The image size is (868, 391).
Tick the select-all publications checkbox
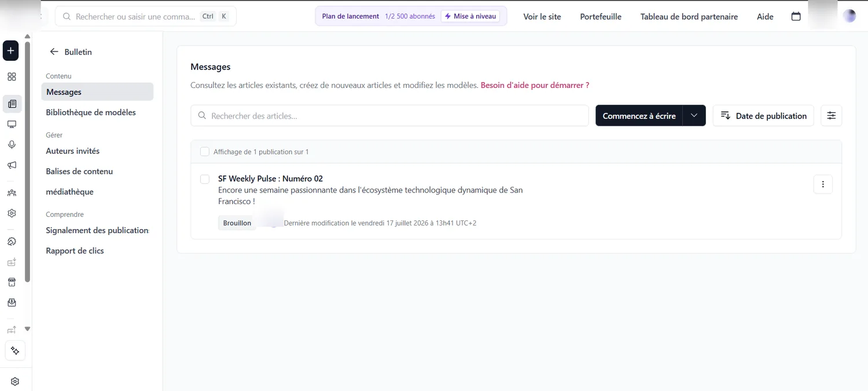click(x=205, y=152)
